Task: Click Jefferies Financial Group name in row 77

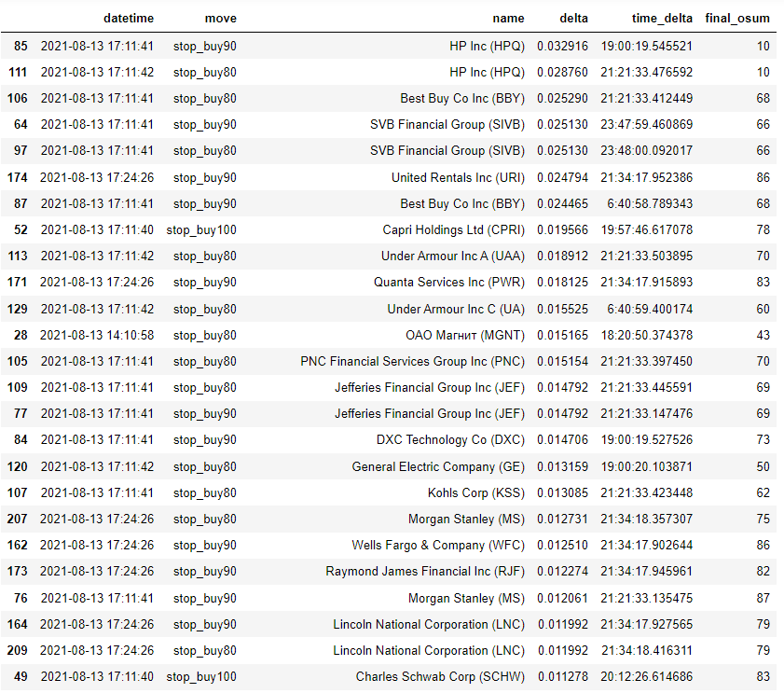Action: [x=430, y=414]
